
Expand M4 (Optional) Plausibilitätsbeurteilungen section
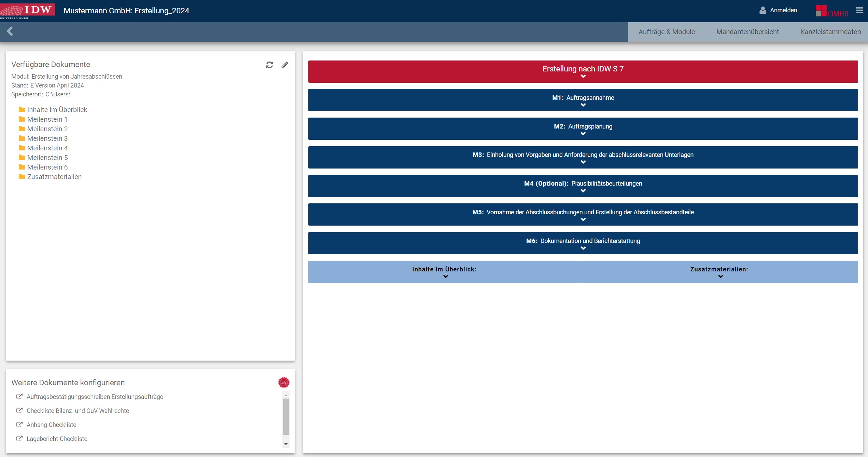point(583,186)
